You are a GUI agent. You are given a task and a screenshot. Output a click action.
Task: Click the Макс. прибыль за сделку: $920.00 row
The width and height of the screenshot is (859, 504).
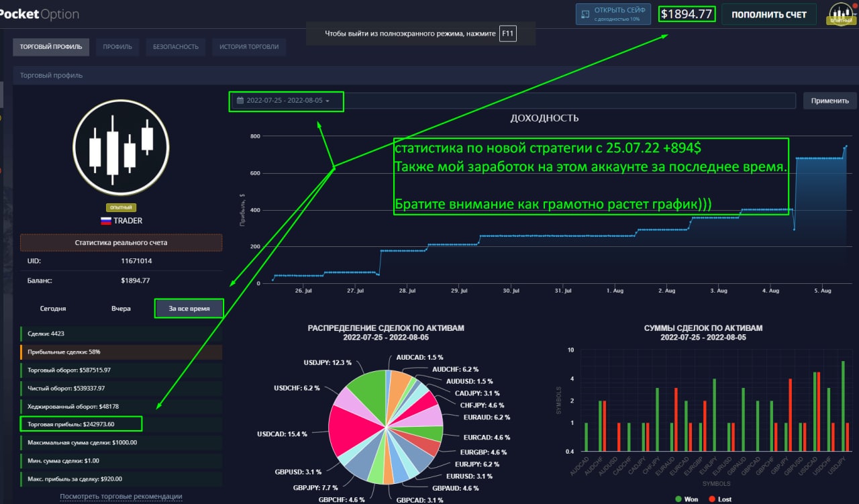(x=121, y=478)
